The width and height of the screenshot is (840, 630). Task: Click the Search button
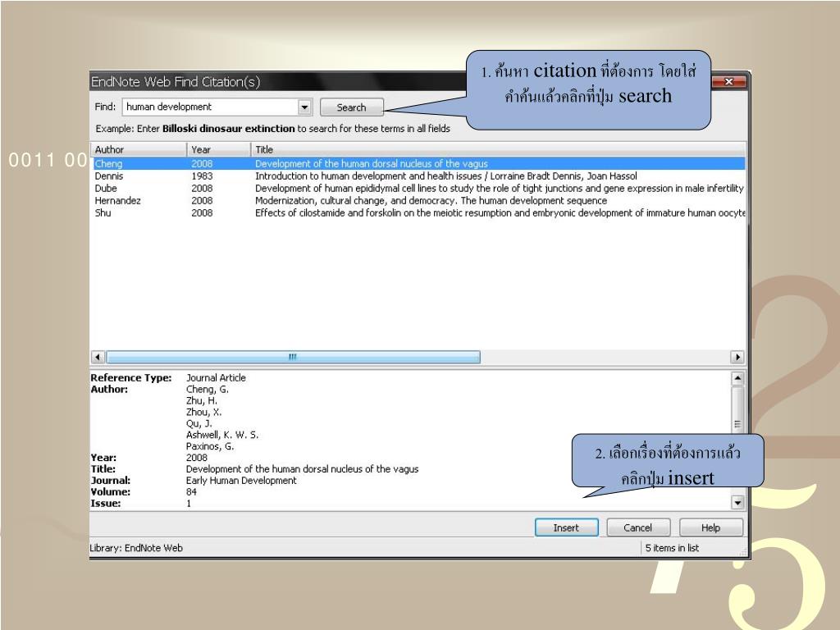351,107
